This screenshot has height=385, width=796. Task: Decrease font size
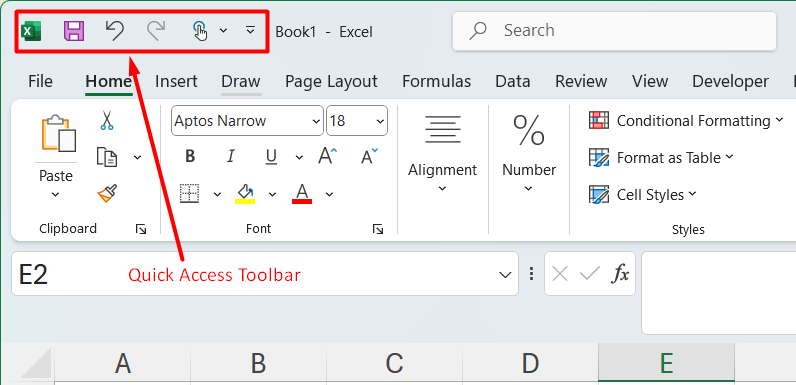click(x=369, y=156)
